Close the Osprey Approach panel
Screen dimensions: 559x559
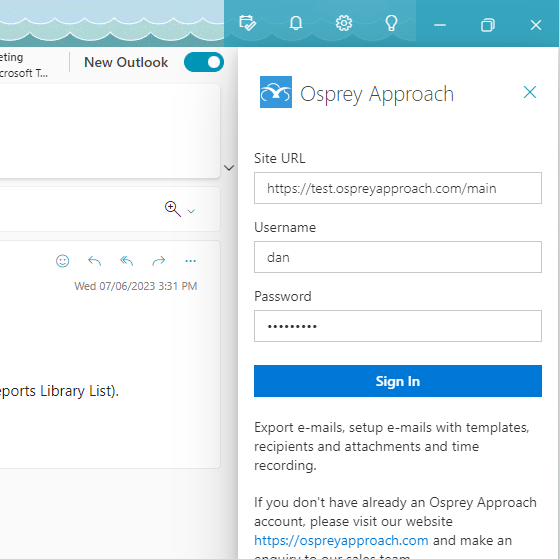[530, 92]
